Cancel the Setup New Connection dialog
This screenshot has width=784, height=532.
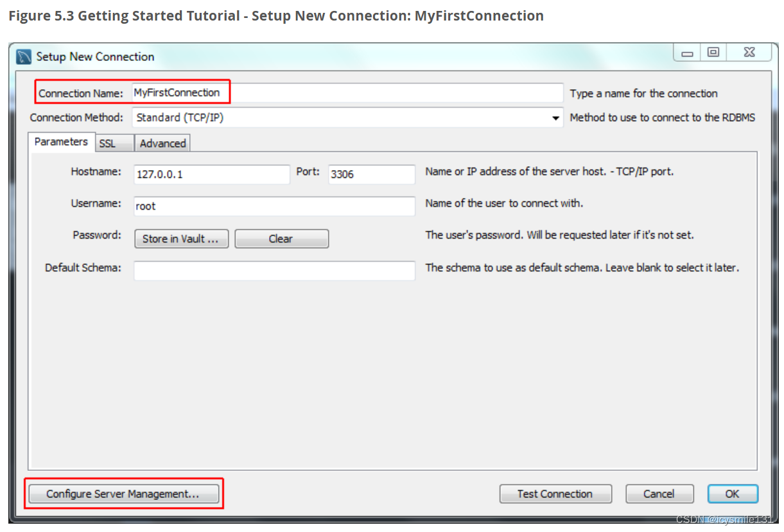click(x=659, y=493)
